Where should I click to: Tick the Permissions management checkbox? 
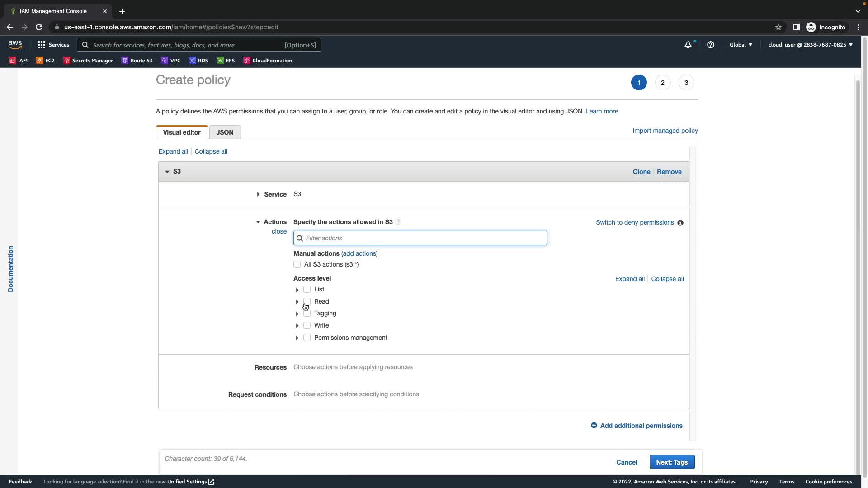click(307, 338)
